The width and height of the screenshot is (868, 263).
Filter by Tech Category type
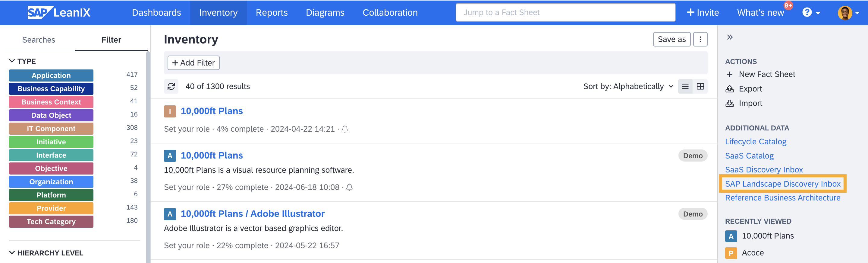tap(51, 221)
